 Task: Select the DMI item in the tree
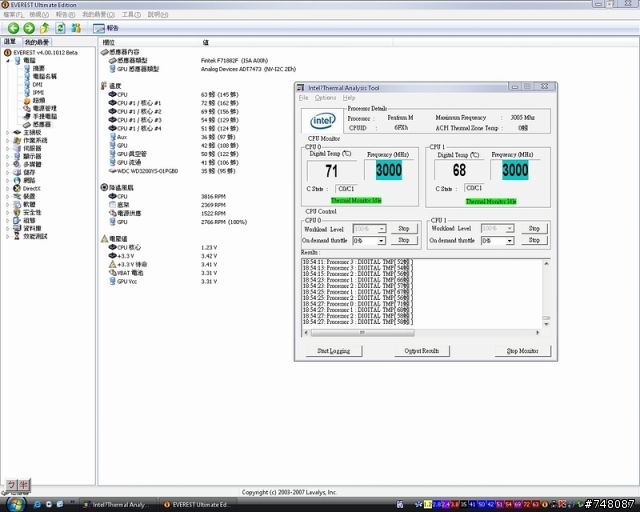coord(38,85)
